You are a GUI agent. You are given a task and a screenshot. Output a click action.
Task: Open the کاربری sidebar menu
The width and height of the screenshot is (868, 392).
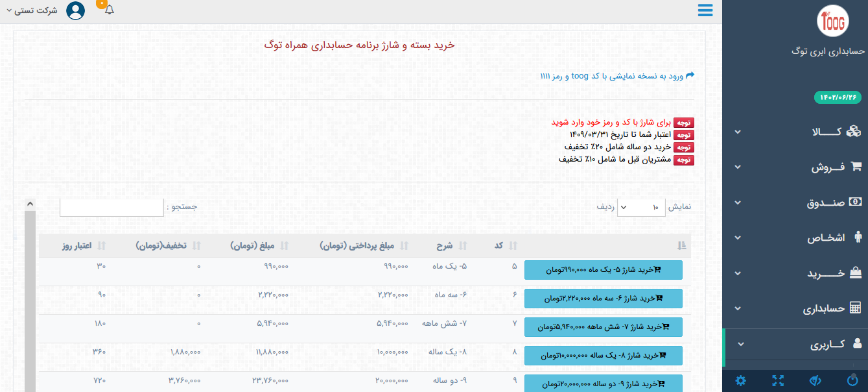point(795,344)
